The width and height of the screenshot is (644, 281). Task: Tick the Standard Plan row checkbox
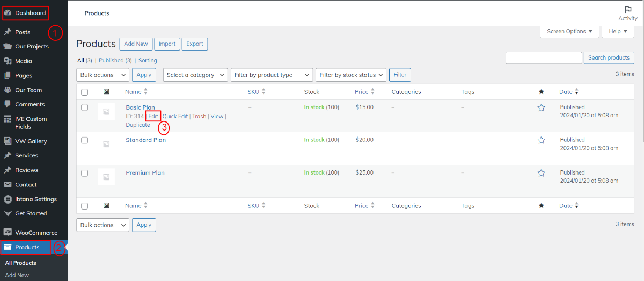(84, 140)
